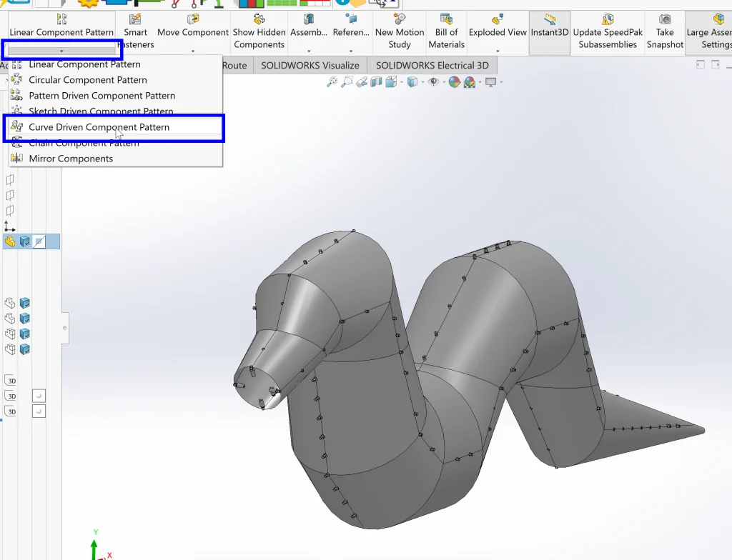The height and width of the screenshot is (560, 732).
Task: Open the SOLIDWORKS Electrical 3D tab
Action: 432,65
